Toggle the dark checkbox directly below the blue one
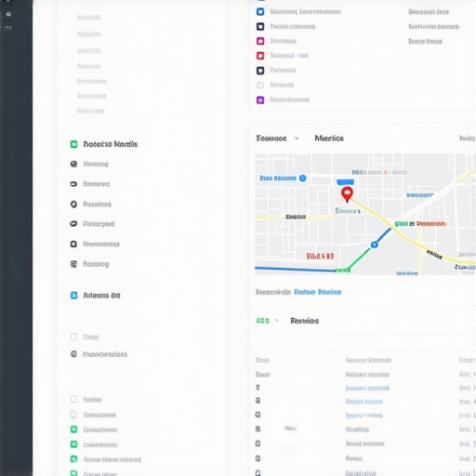The image size is (476, 476). coord(260,26)
